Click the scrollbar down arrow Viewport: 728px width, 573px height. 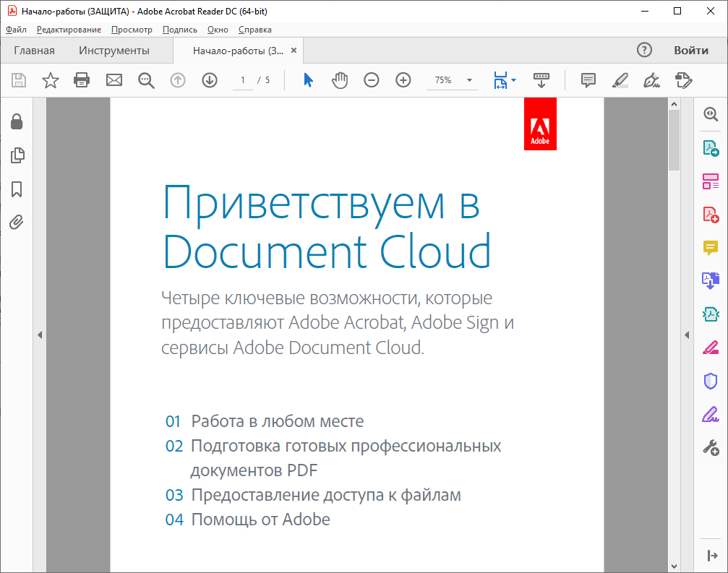pyautogui.click(x=675, y=566)
